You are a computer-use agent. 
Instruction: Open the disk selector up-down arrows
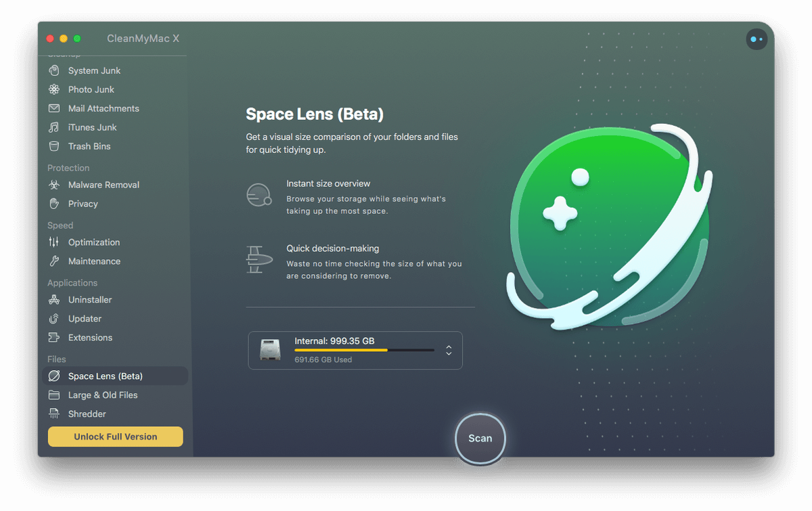pyautogui.click(x=449, y=351)
